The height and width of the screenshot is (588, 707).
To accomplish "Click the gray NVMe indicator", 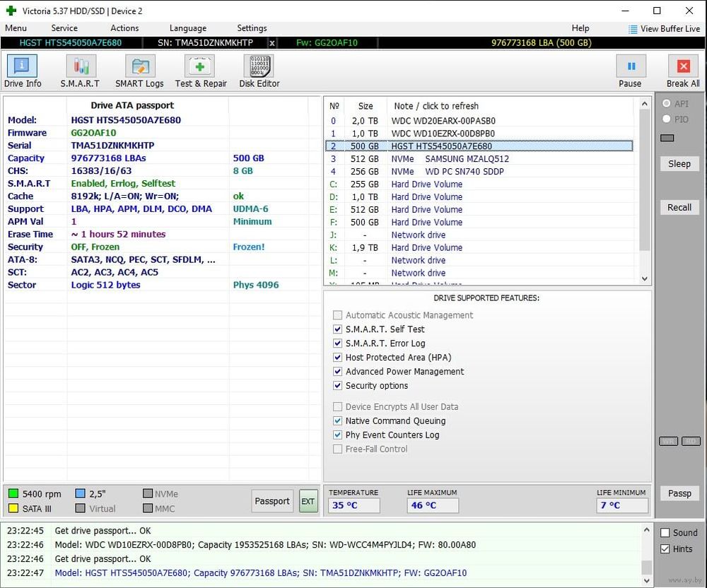I will tap(148, 493).
